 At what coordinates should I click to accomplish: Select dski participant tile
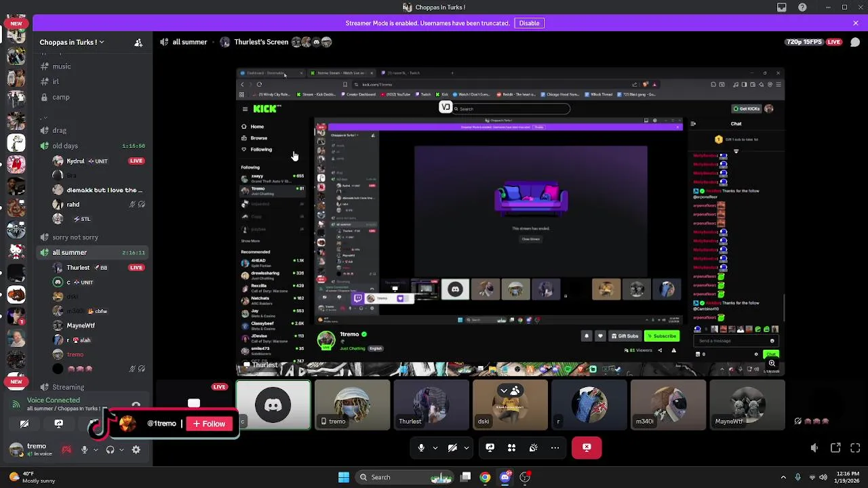(x=510, y=405)
